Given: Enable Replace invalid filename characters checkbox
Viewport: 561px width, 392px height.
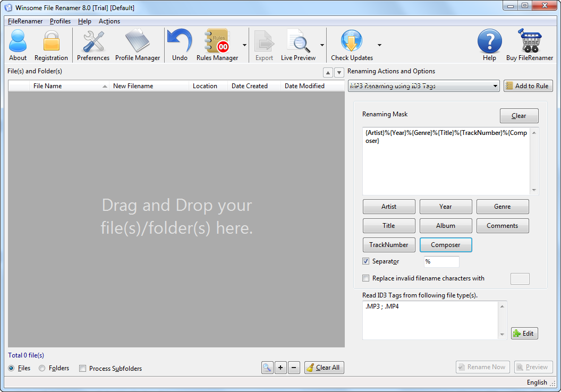Looking at the screenshot, I should [365, 278].
